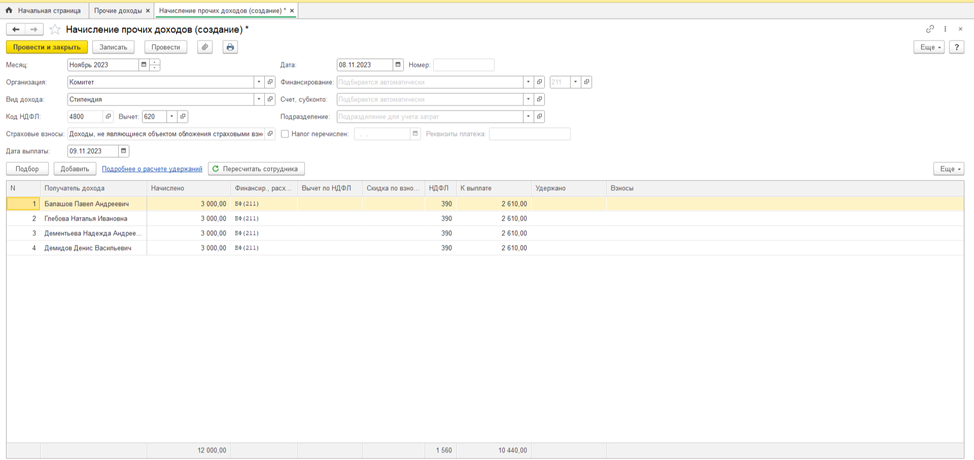Click Пересчитать сотрудника button
Screen dimensions: 974x460
click(x=256, y=169)
